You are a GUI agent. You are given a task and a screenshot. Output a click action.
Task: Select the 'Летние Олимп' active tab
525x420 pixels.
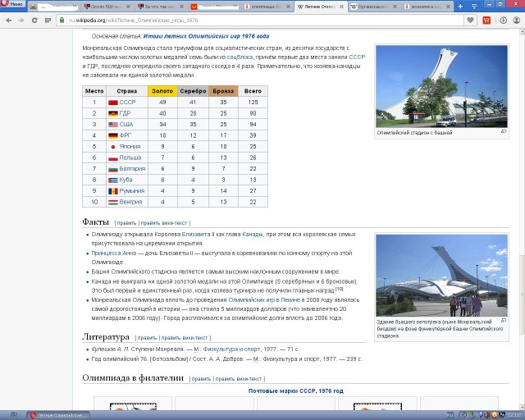321,7
